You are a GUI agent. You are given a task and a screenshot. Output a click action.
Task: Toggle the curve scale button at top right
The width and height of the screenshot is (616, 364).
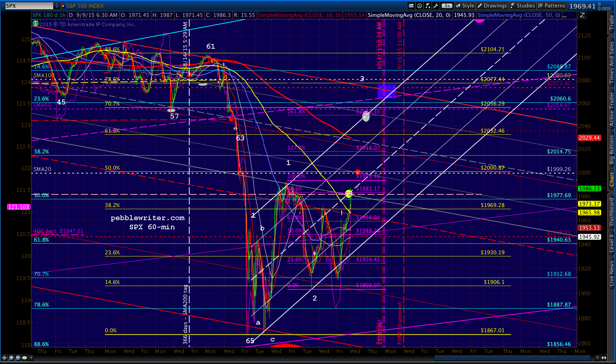pos(582,15)
